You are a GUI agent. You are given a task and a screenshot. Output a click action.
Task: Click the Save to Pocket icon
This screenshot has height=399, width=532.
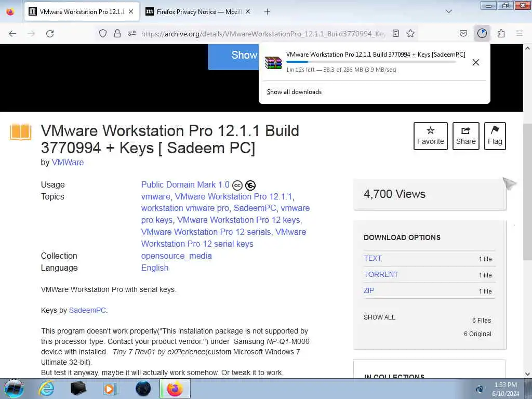click(x=463, y=33)
